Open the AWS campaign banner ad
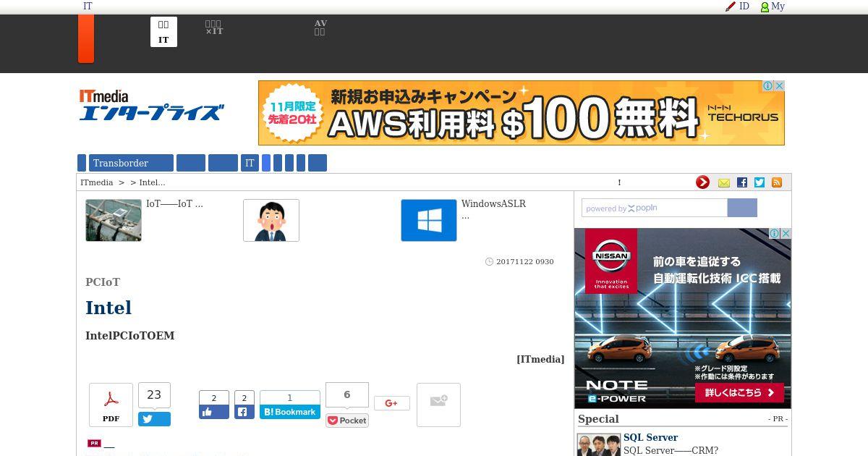This screenshot has height=456, width=868. pos(521,113)
